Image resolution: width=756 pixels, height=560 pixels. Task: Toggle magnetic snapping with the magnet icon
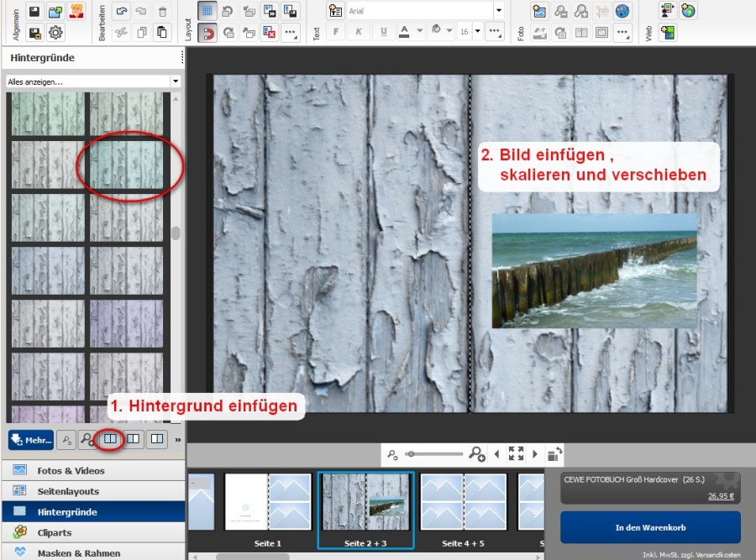(207, 34)
